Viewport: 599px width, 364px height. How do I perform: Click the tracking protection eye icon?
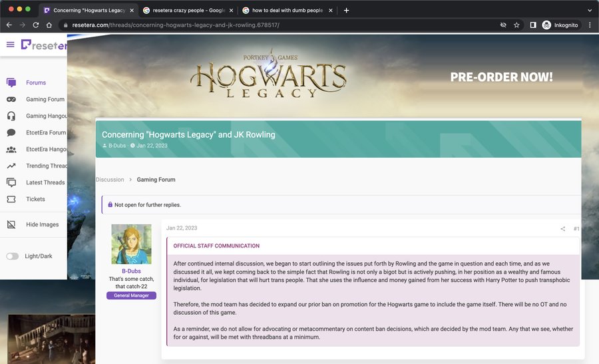504,25
